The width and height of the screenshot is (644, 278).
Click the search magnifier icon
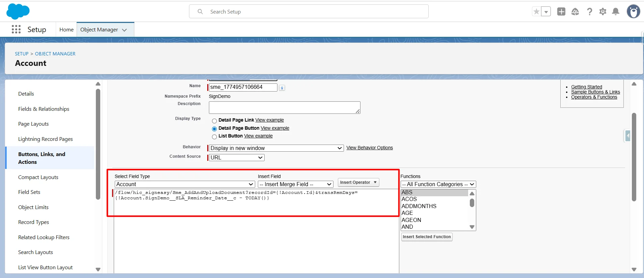[x=200, y=11]
